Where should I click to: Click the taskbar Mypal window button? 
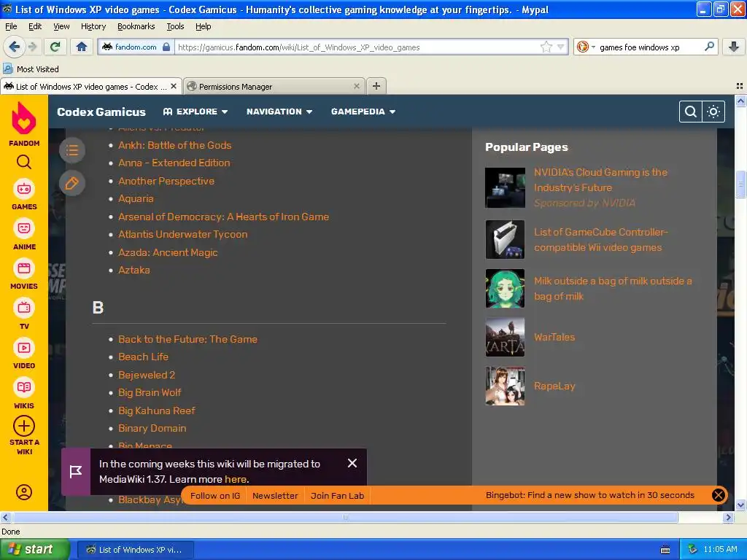135,550
